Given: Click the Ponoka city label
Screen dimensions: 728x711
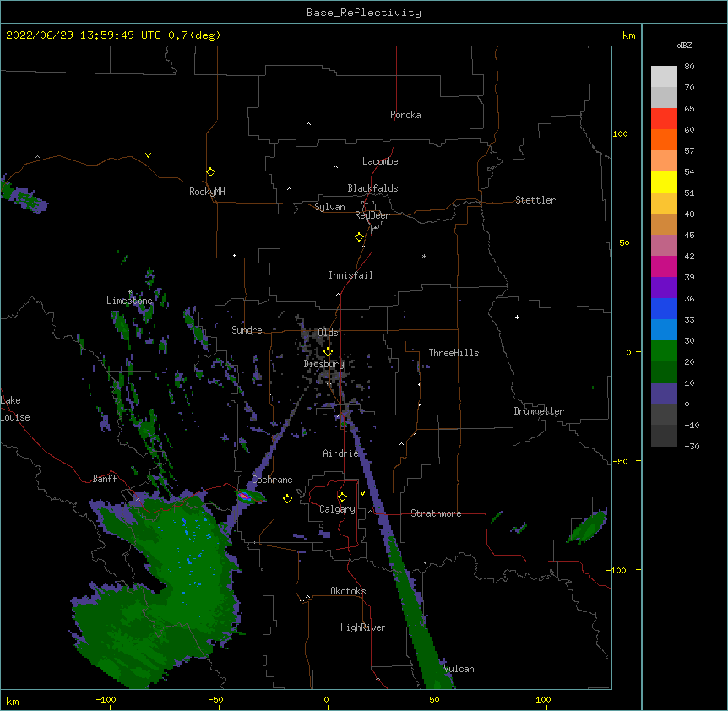Looking at the screenshot, I should [x=405, y=115].
